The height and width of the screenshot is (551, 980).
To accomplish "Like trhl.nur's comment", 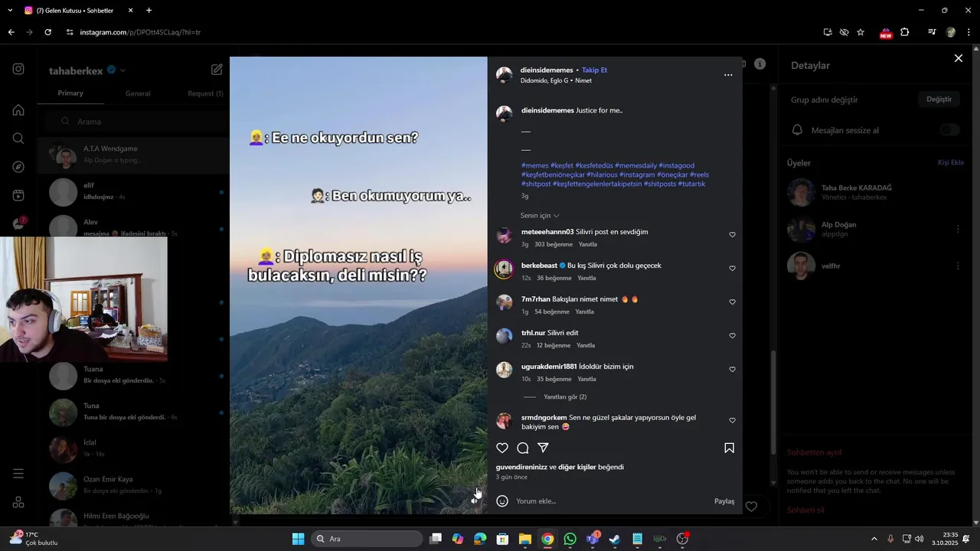I will pyautogui.click(x=732, y=336).
